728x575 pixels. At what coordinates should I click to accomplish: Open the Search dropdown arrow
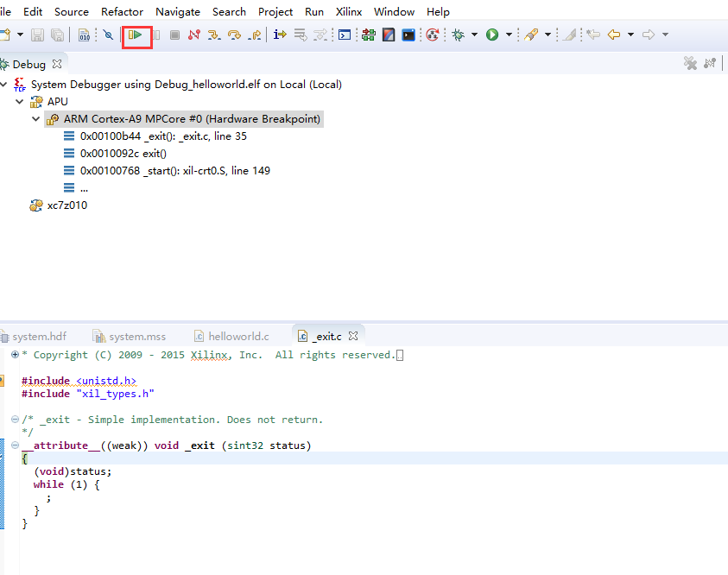coord(548,35)
